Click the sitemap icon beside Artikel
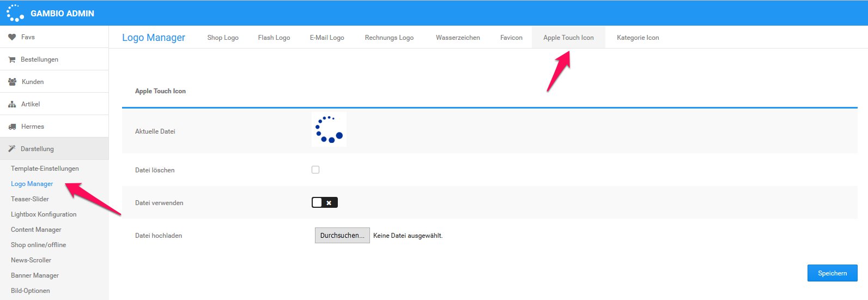868x300 pixels. [x=12, y=104]
